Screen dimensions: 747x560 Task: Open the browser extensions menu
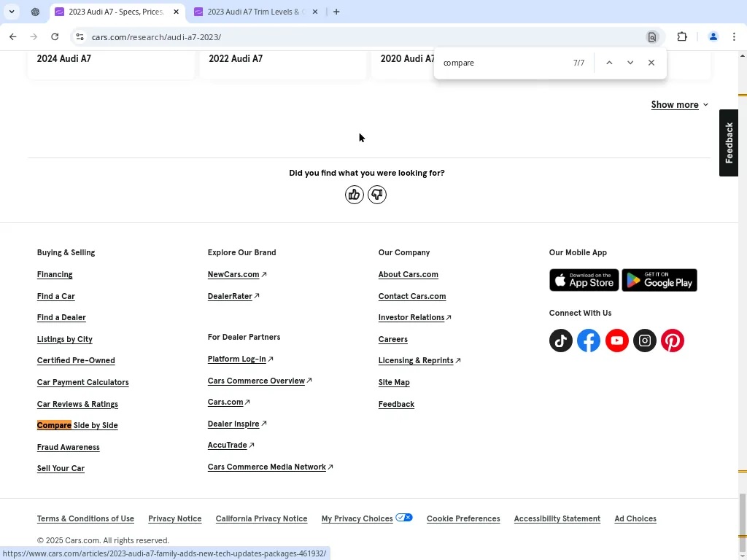point(682,36)
